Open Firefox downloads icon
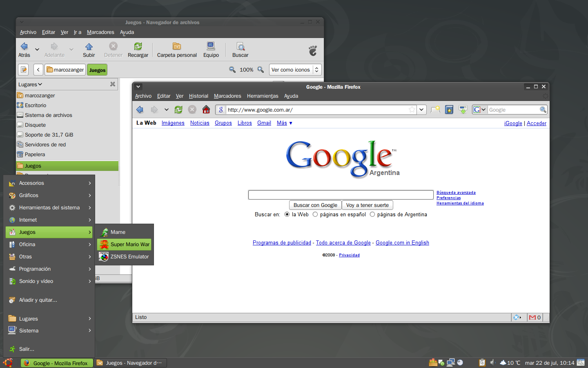The image size is (588, 368). 463,110
